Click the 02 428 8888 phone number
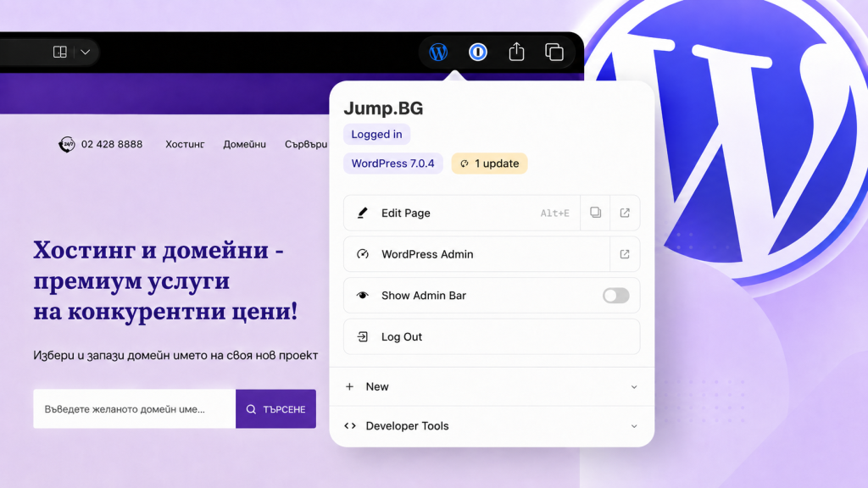Viewport: 868px width, 488px height. pos(112,144)
